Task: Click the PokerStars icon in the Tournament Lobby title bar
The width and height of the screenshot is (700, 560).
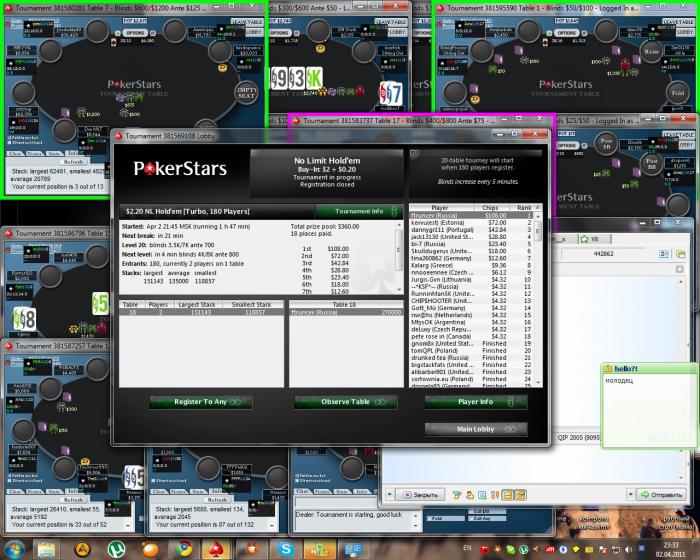Action: pos(119,136)
